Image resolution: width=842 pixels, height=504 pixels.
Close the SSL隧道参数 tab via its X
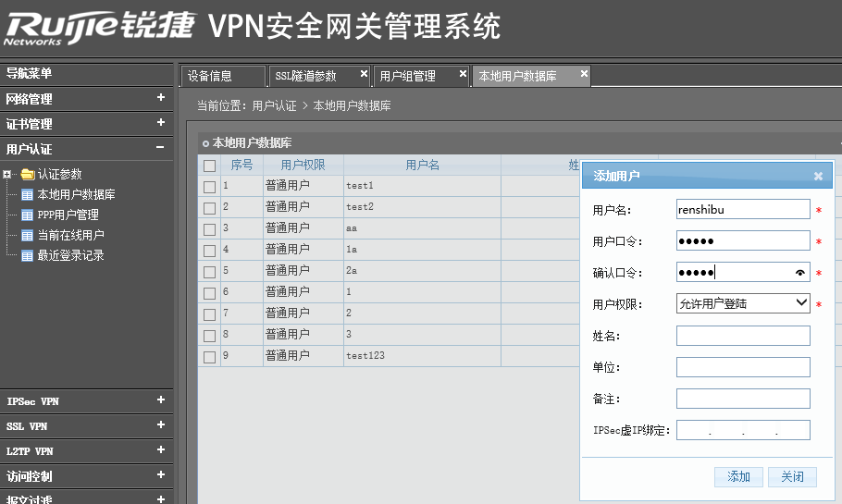364,74
